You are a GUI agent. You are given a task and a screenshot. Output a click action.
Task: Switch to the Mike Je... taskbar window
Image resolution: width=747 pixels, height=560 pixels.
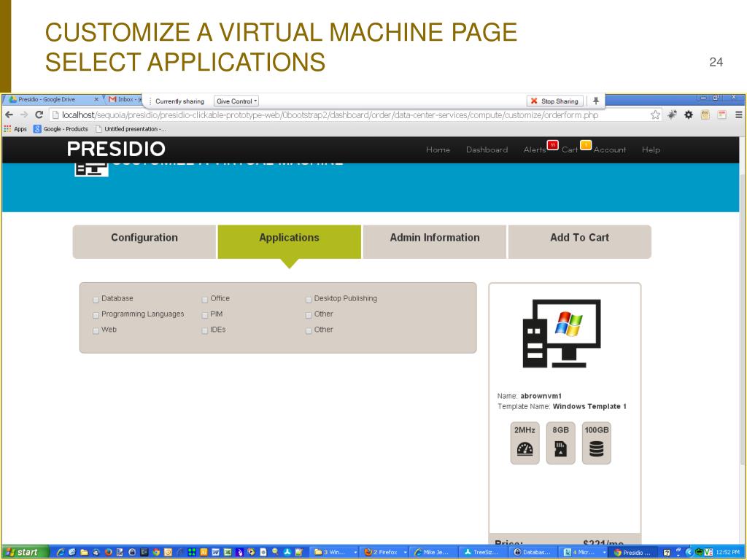click(434, 553)
